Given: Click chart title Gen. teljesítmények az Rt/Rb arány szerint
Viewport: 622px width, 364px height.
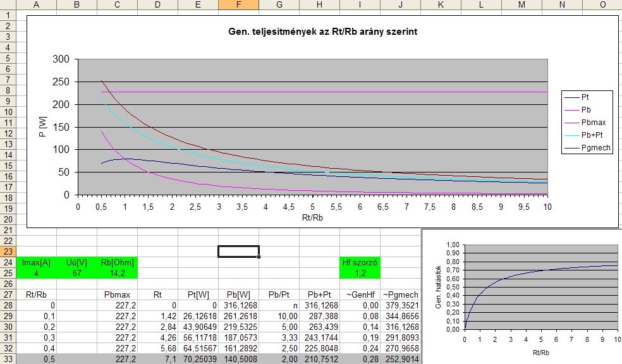Looking at the screenshot, I should [322, 32].
